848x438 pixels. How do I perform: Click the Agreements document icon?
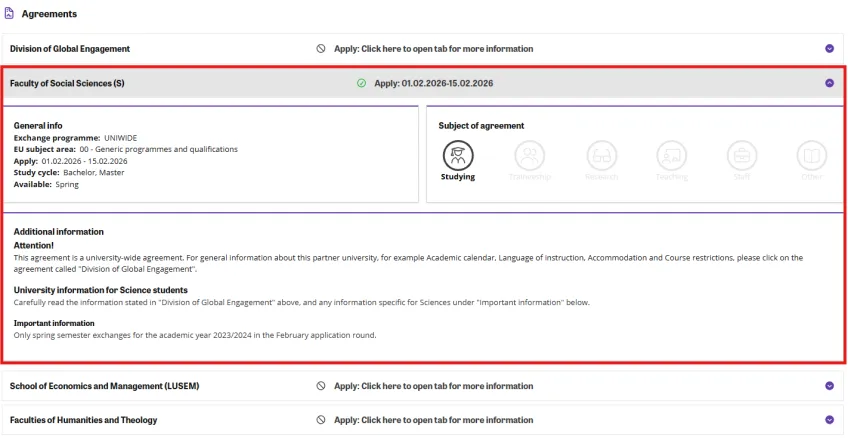[9, 14]
